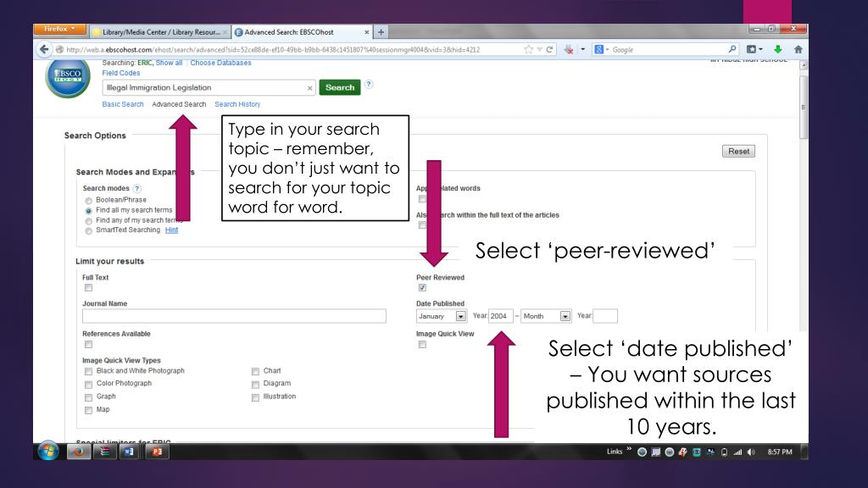
Task: Close the Advanced Search: EBSCOhost tab
Action: coord(366,32)
